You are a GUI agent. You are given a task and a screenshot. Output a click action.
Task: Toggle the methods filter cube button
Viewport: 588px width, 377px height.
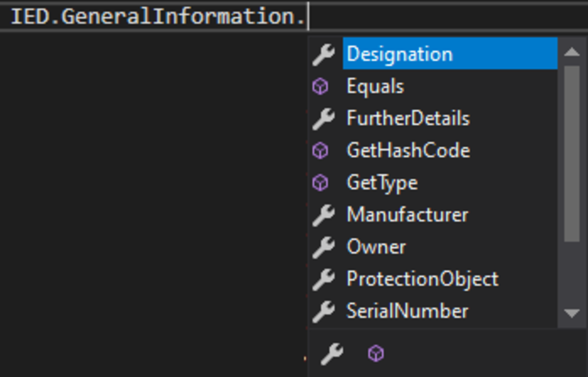tap(376, 353)
